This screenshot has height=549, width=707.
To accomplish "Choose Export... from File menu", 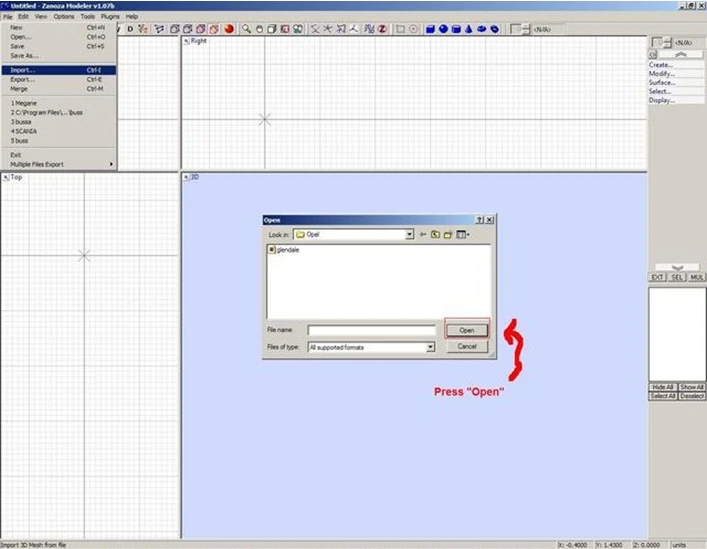I will coord(59,79).
